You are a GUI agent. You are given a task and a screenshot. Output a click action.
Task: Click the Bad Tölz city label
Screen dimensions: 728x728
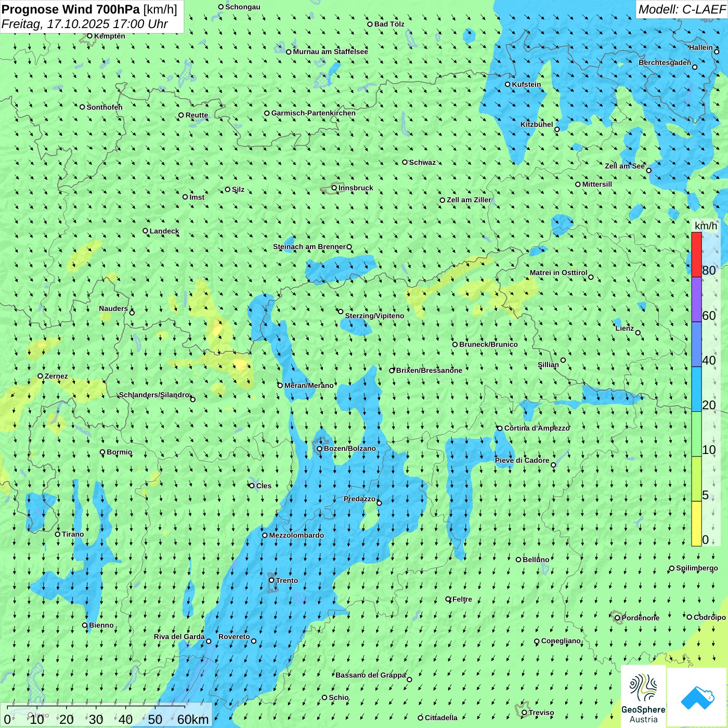click(389, 24)
